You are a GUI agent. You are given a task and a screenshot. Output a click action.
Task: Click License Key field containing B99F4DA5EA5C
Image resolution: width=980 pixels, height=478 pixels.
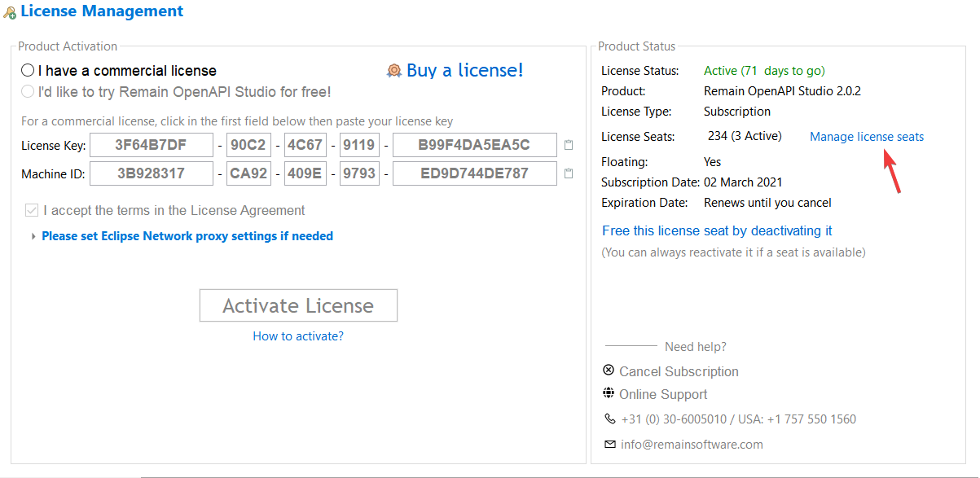coord(475,145)
